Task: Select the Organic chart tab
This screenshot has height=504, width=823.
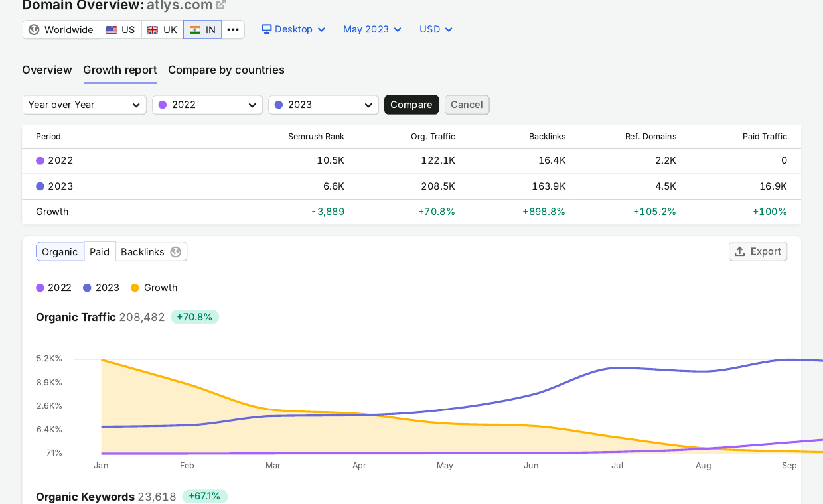Action: point(60,252)
